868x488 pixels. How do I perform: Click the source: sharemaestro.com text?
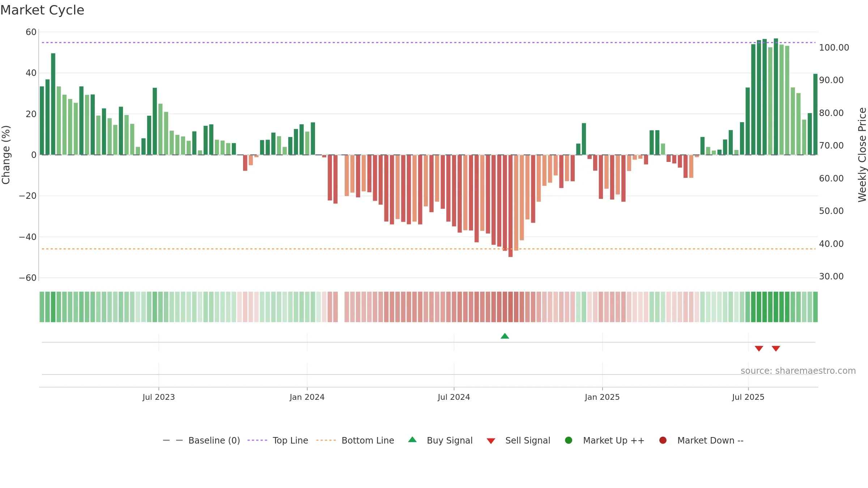click(798, 371)
